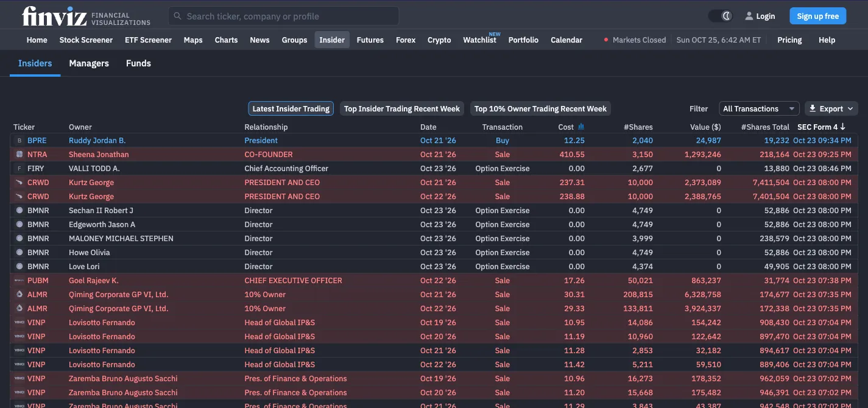The height and width of the screenshot is (408, 868).
Task: Click the Login user icon
Action: coord(749,16)
